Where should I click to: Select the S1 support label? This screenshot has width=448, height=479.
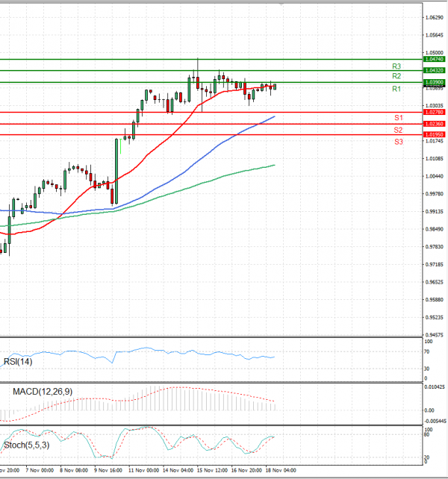coord(399,118)
